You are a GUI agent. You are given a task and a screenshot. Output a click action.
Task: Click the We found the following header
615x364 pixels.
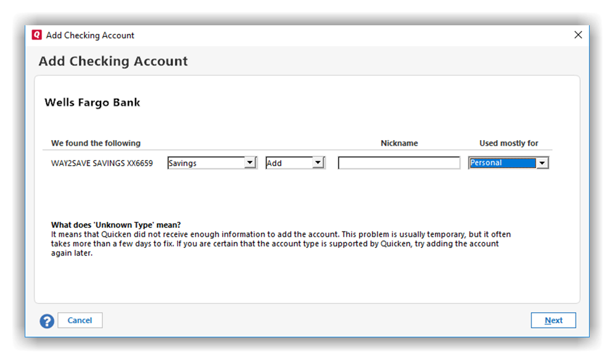pyautogui.click(x=96, y=143)
